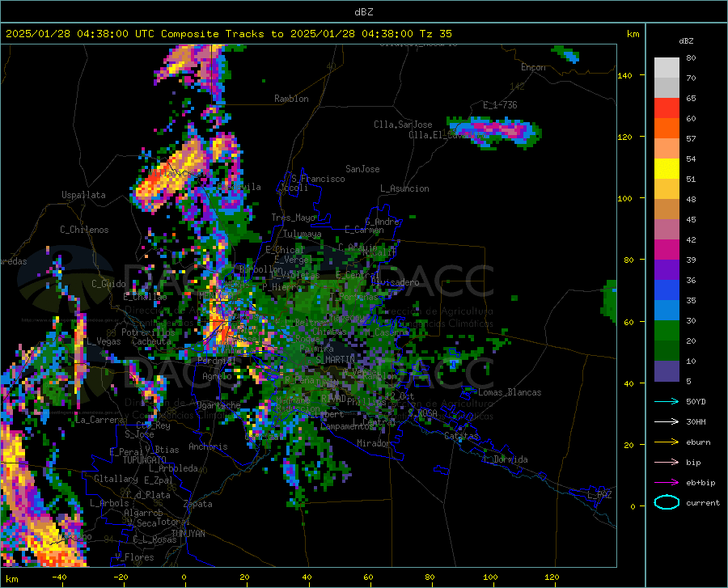Click the cyan 50YD arrow legend icon
The image size is (728, 588).
[x=667, y=401]
